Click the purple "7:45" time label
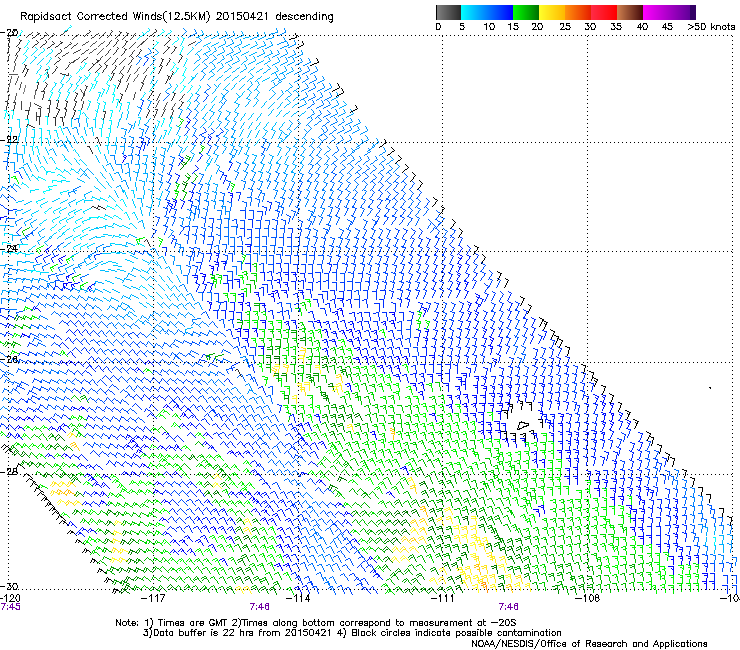This screenshot has height=650, width=740. [x=10, y=607]
